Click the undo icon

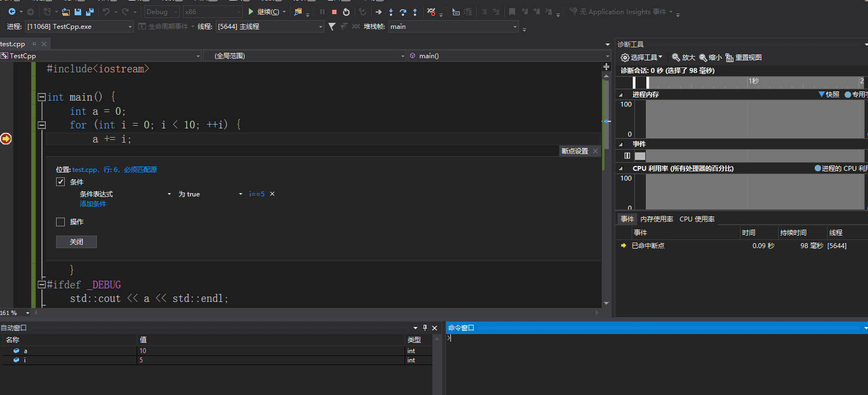[x=106, y=11]
